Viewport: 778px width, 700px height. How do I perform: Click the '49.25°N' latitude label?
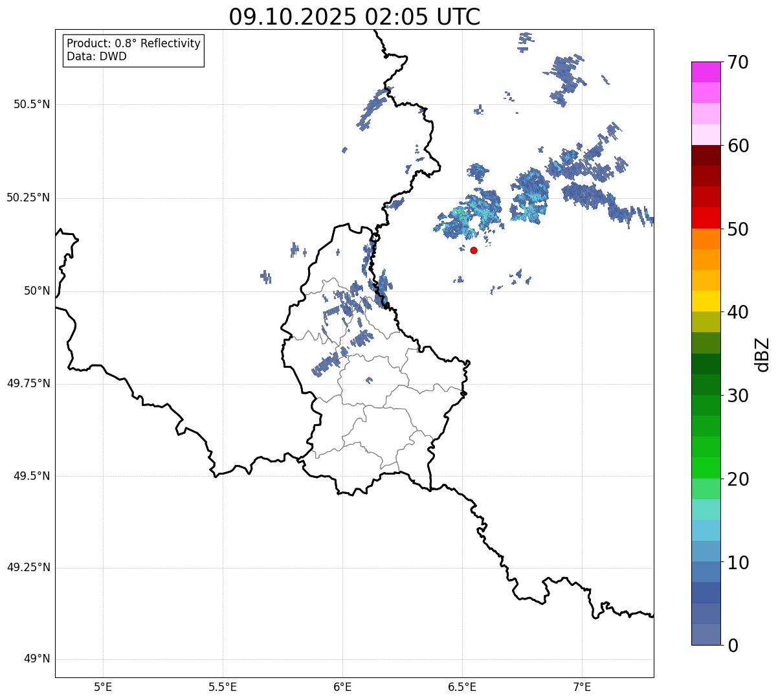click(28, 567)
